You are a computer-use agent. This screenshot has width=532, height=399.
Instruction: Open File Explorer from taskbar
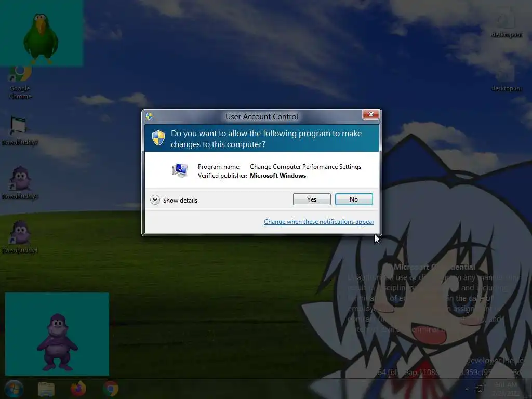pos(46,389)
